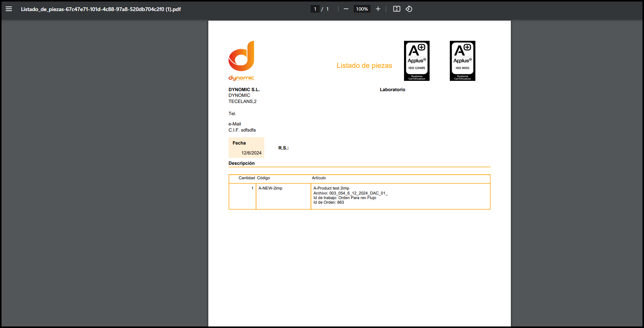Click the 'Código' column header
This screenshot has height=328, width=644.
[x=263, y=178]
